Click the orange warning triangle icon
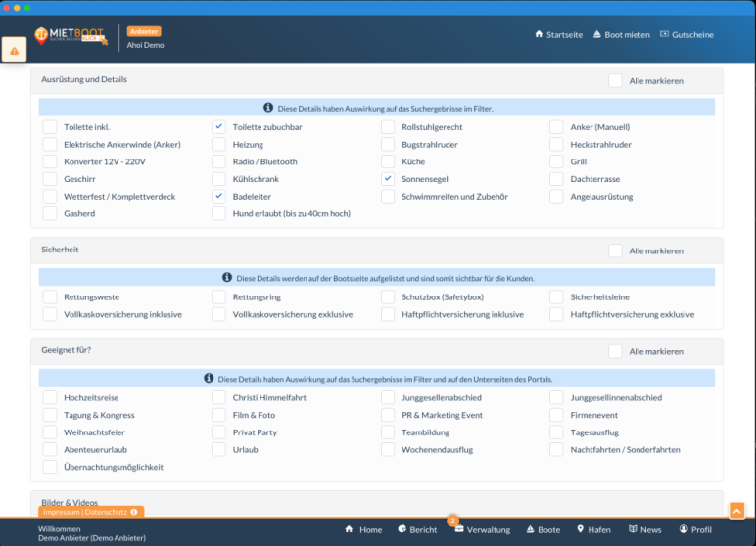This screenshot has height=546, width=756. click(x=15, y=50)
